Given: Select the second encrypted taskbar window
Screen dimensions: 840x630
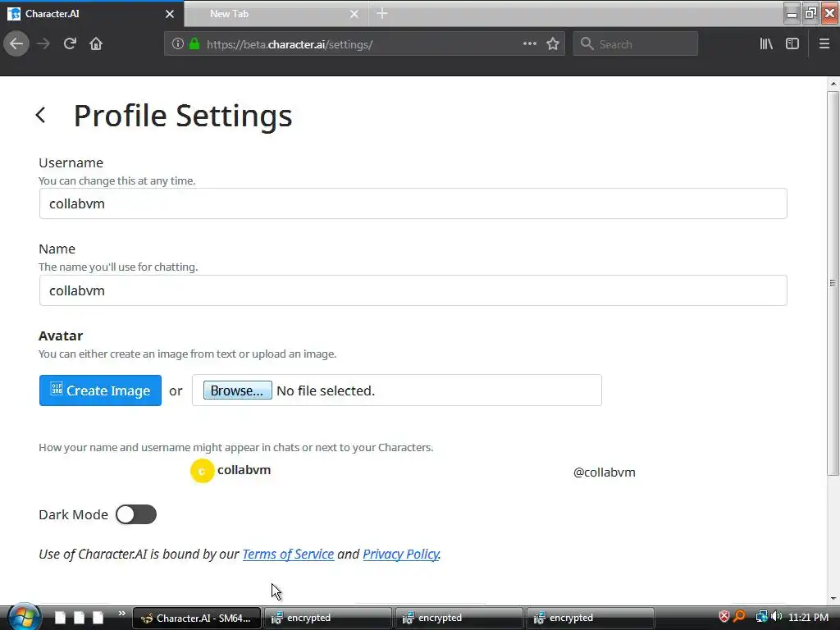Looking at the screenshot, I should (459, 618).
